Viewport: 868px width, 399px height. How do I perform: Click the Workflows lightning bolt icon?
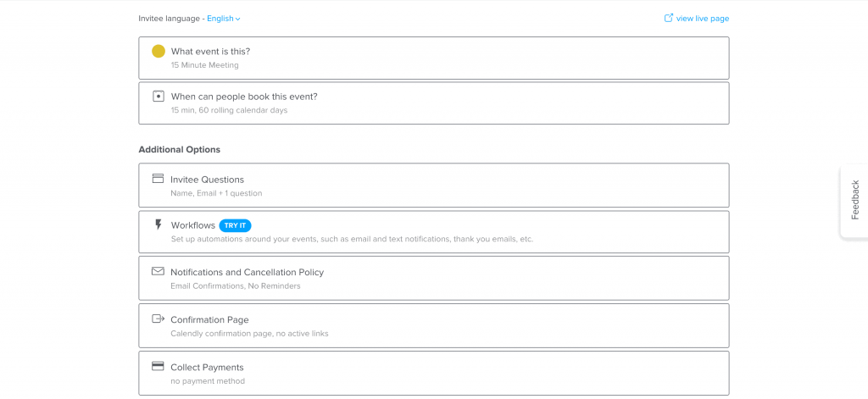coord(159,224)
